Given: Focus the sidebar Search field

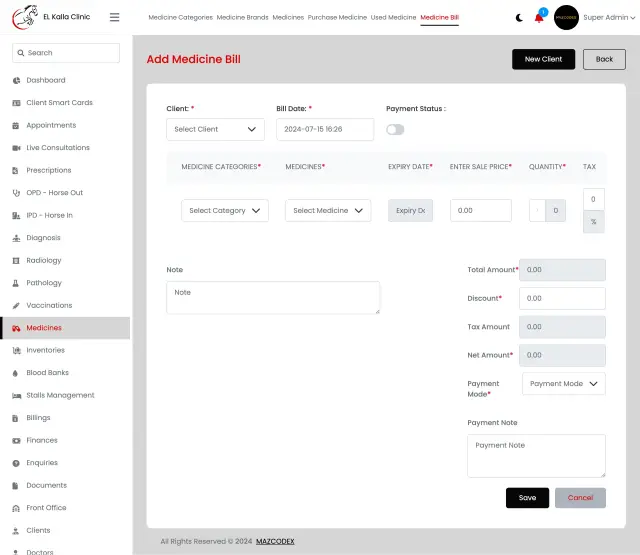Looking at the screenshot, I should coord(66,53).
